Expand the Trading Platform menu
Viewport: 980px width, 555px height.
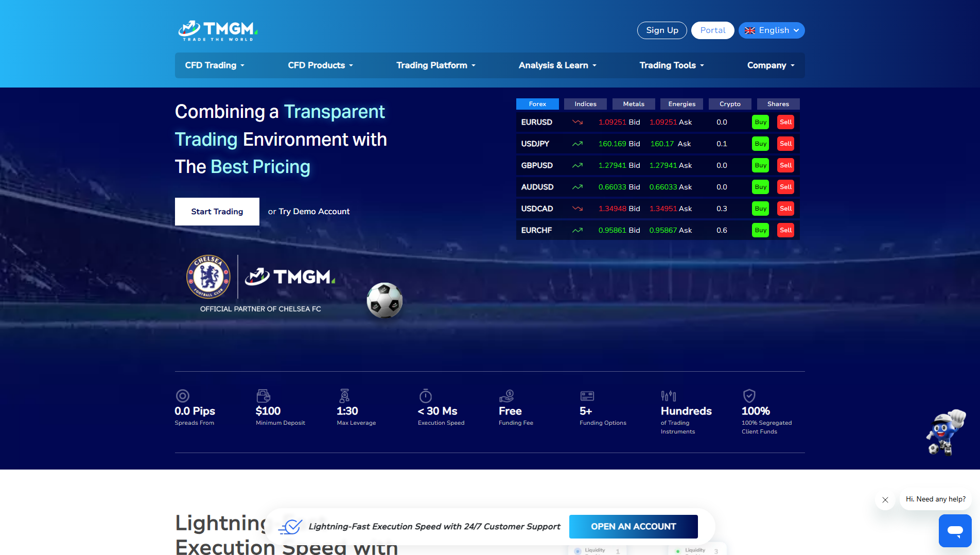click(x=436, y=65)
